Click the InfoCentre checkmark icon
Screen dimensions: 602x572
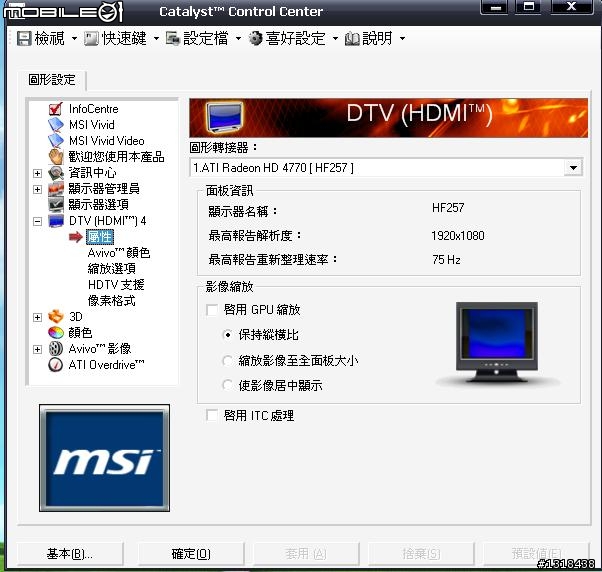point(56,109)
